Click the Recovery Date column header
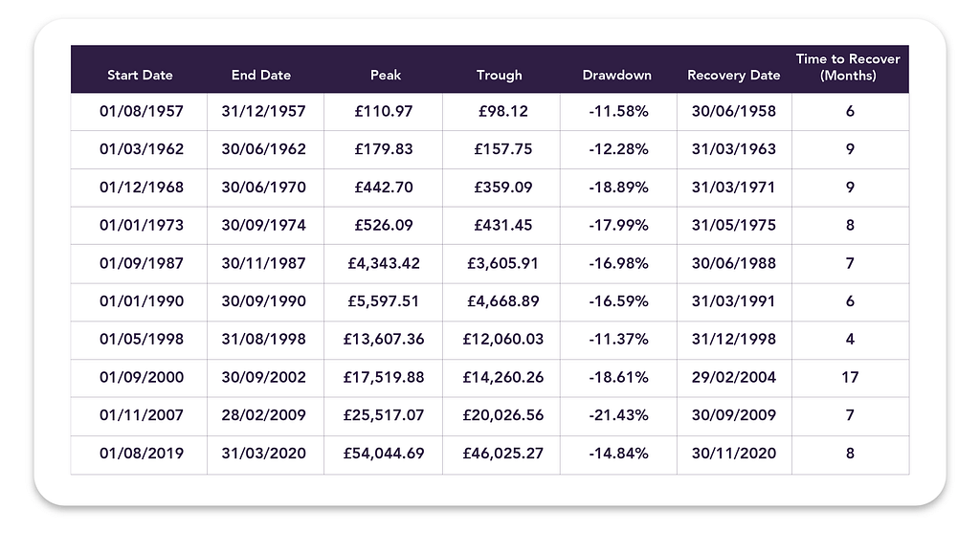The width and height of the screenshot is (980, 533). [x=734, y=75]
